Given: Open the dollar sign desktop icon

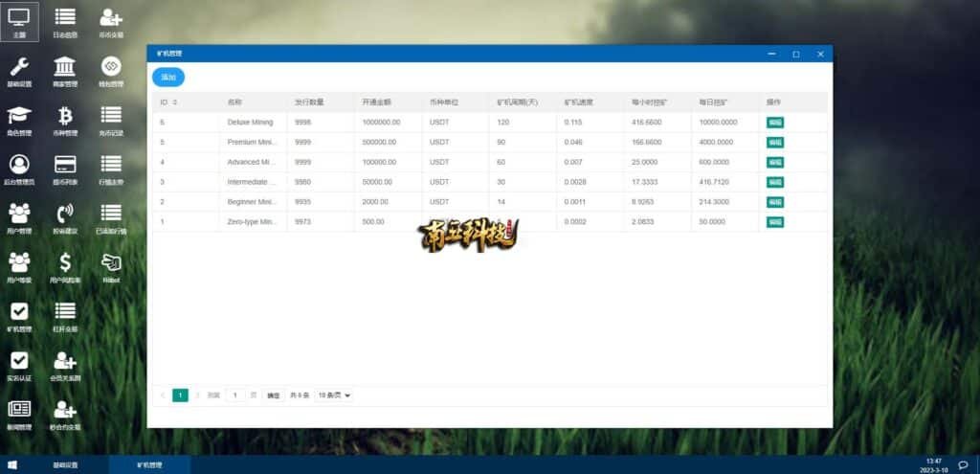Looking at the screenshot, I should (x=65, y=262).
